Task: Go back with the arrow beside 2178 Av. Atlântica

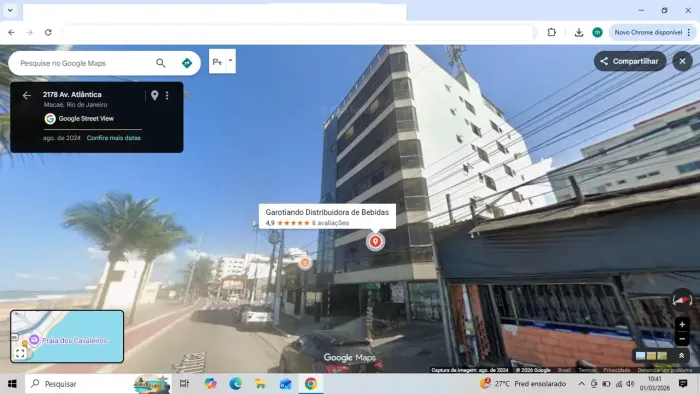Action: tap(27, 95)
